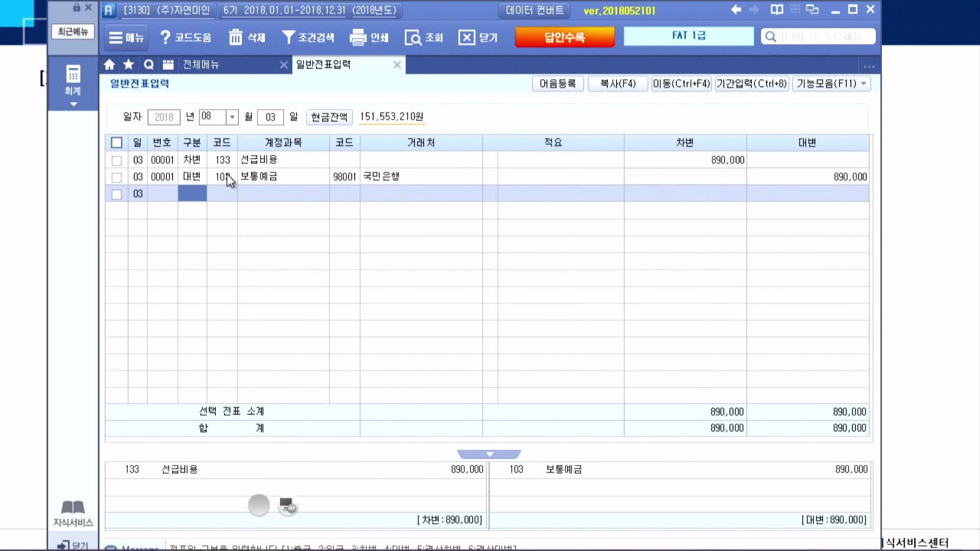Click the FAT 1급 label box
The height and width of the screenshot is (551, 980).
(x=689, y=36)
